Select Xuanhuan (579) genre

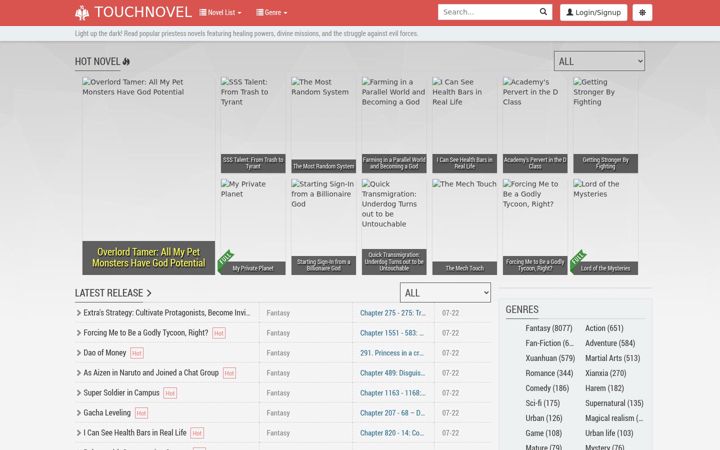[x=550, y=358]
